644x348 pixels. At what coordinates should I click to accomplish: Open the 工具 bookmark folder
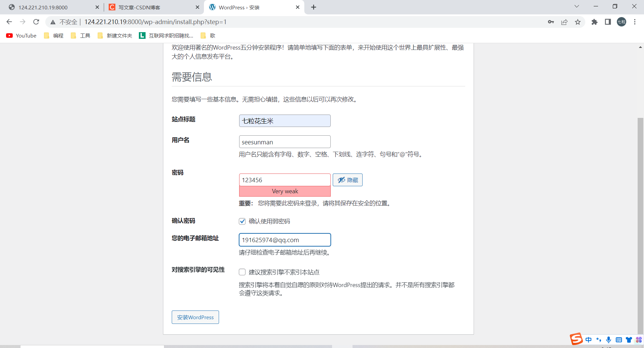coord(81,36)
